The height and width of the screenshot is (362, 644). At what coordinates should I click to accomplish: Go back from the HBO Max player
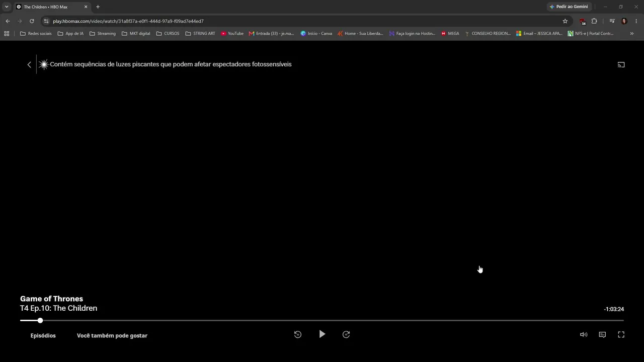[29, 64]
